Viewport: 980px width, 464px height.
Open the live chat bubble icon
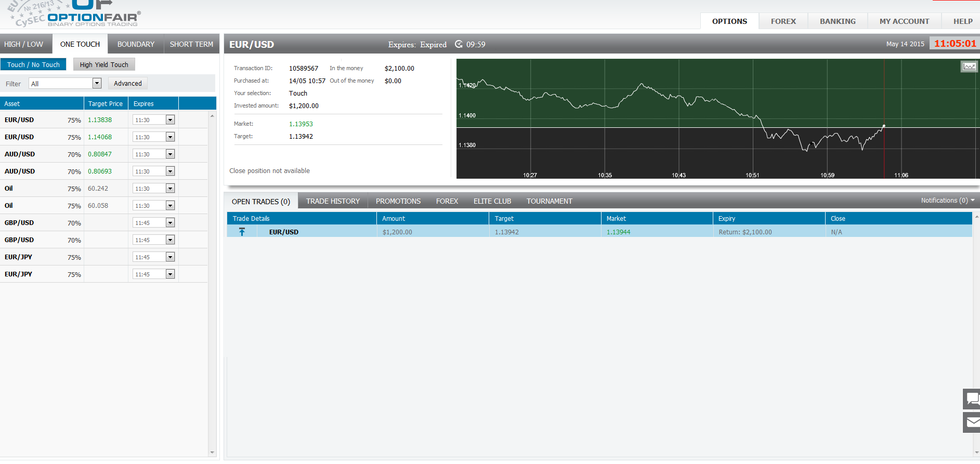[971, 399]
